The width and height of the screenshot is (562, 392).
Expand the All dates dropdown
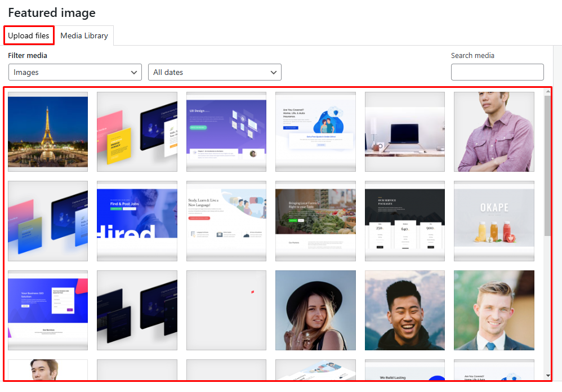pyautogui.click(x=215, y=72)
